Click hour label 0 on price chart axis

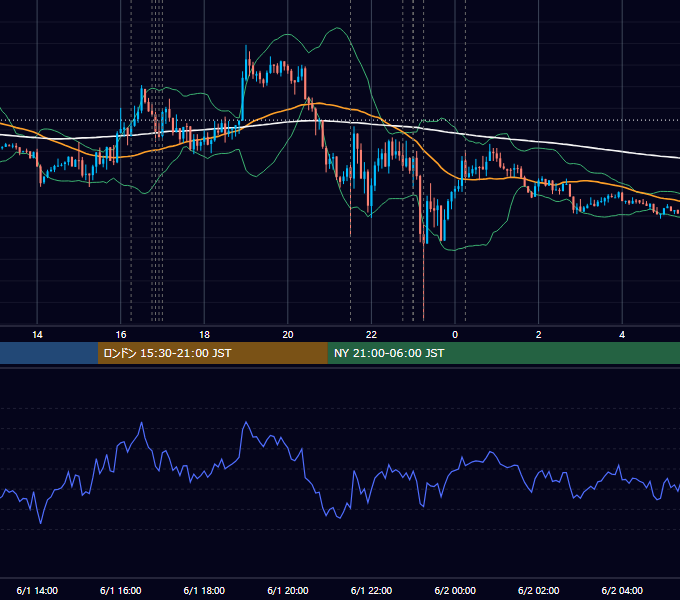[455, 335]
